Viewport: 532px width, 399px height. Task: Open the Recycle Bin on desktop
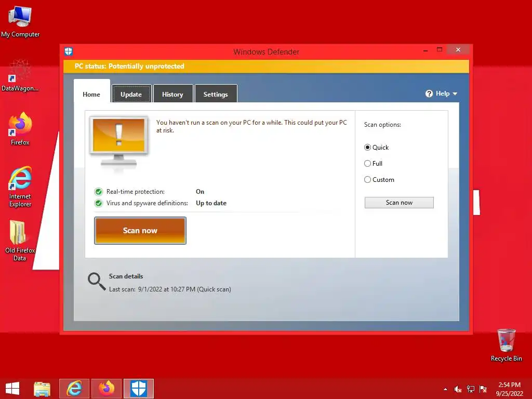506,345
